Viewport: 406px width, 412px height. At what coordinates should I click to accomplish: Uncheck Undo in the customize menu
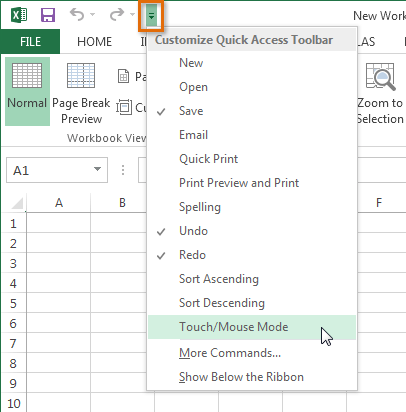coord(252,231)
